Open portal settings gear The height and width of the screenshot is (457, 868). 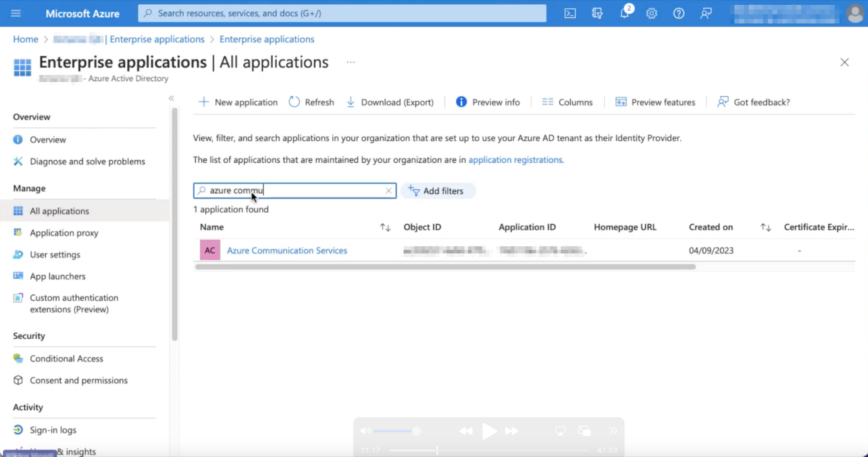[651, 13]
